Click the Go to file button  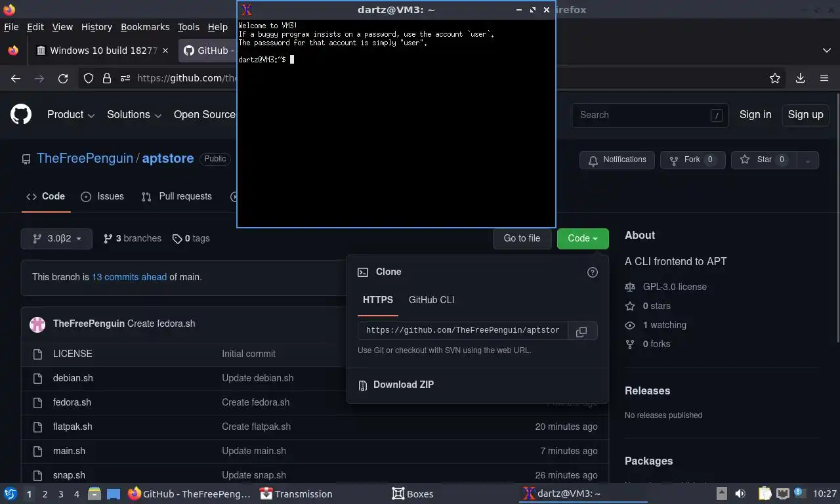pyautogui.click(x=522, y=239)
